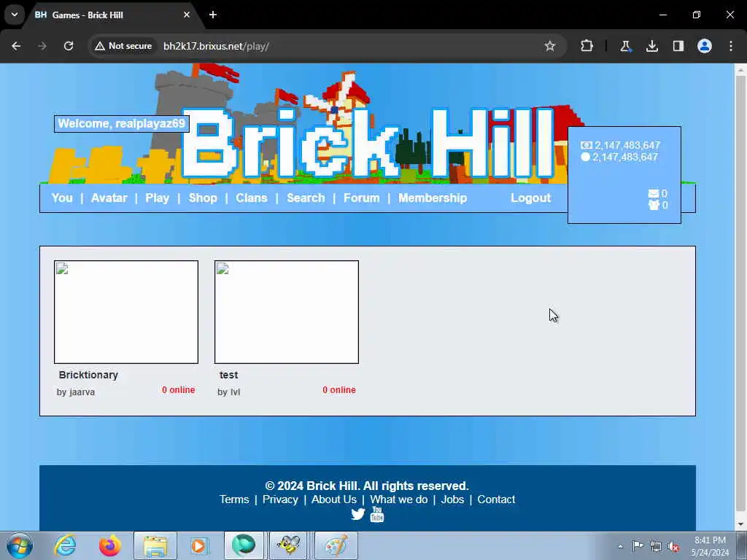Viewport: 747px width, 560px height.
Task: Open File Explorer folder in taskbar
Action: click(x=155, y=545)
